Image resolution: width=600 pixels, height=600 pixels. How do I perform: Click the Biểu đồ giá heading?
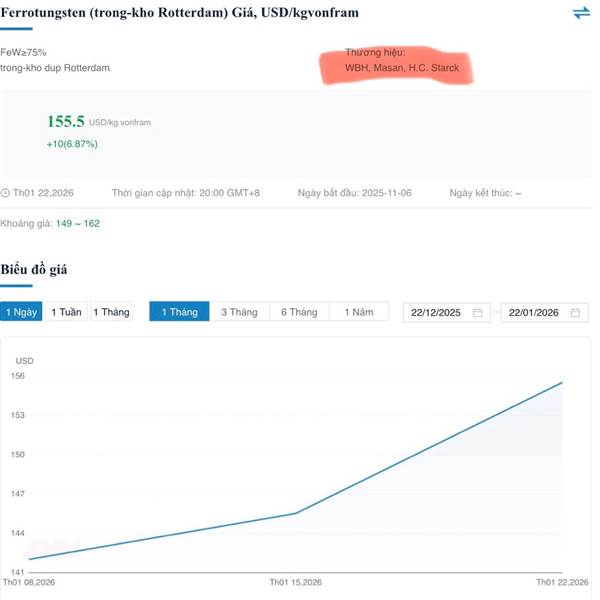tap(34, 270)
